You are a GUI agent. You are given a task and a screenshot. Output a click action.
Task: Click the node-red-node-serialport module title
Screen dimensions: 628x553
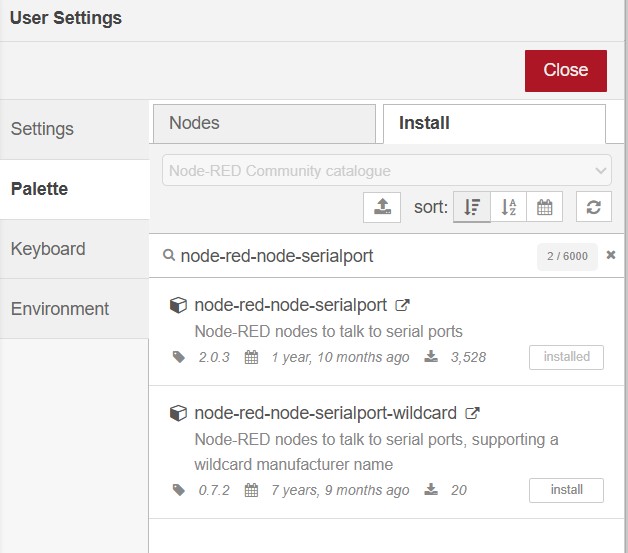pos(290,305)
